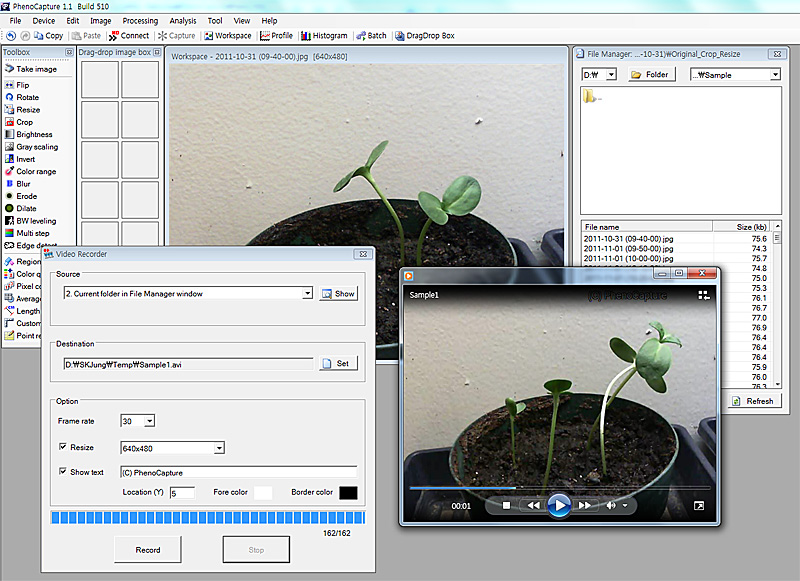Select the Flip tool in Toolbox
The width and height of the screenshot is (800, 581).
[22, 85]
